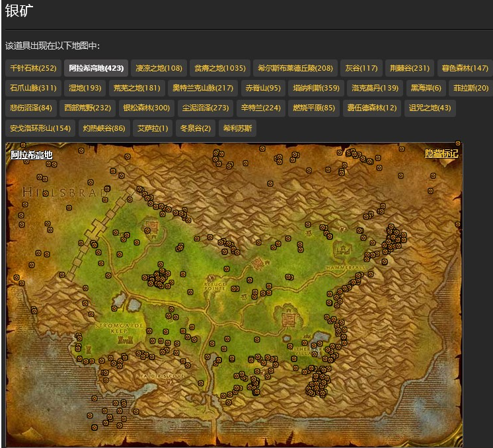Open the 诅咒之地(43) tab
Screen dimensions: 493x448
click(430, 108)
